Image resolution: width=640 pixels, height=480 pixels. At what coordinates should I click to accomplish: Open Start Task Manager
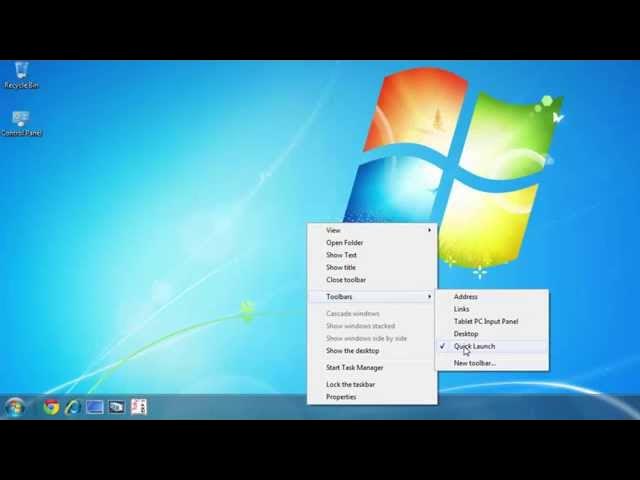tap(372, 368)
